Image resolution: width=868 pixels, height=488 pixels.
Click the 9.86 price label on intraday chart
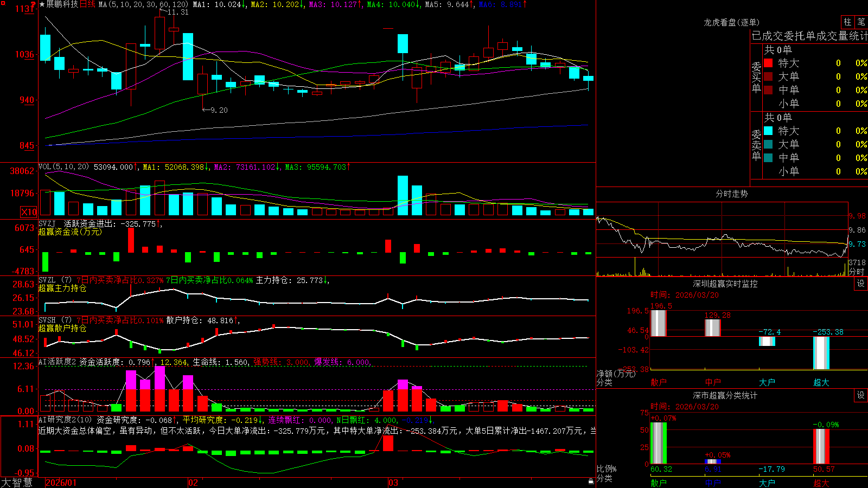[x=857, y=230]
